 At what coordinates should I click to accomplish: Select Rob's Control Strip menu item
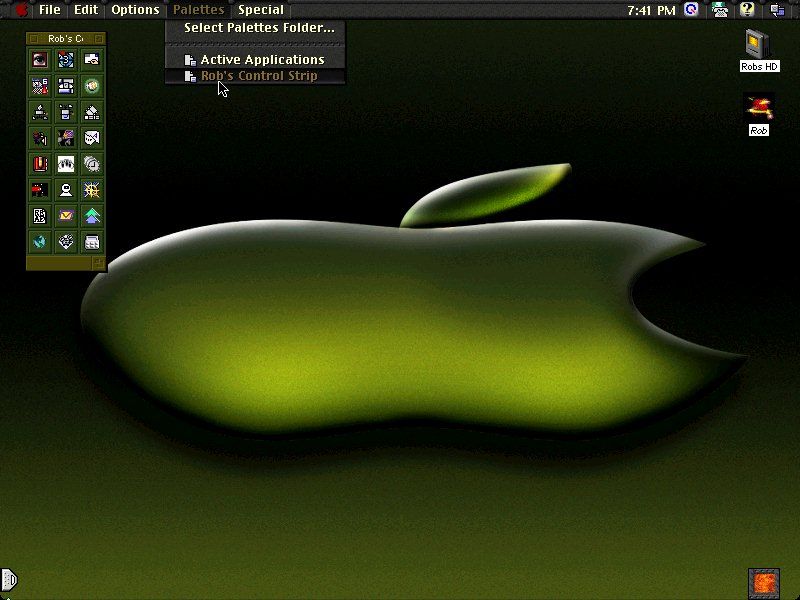[x=258, y=76]
